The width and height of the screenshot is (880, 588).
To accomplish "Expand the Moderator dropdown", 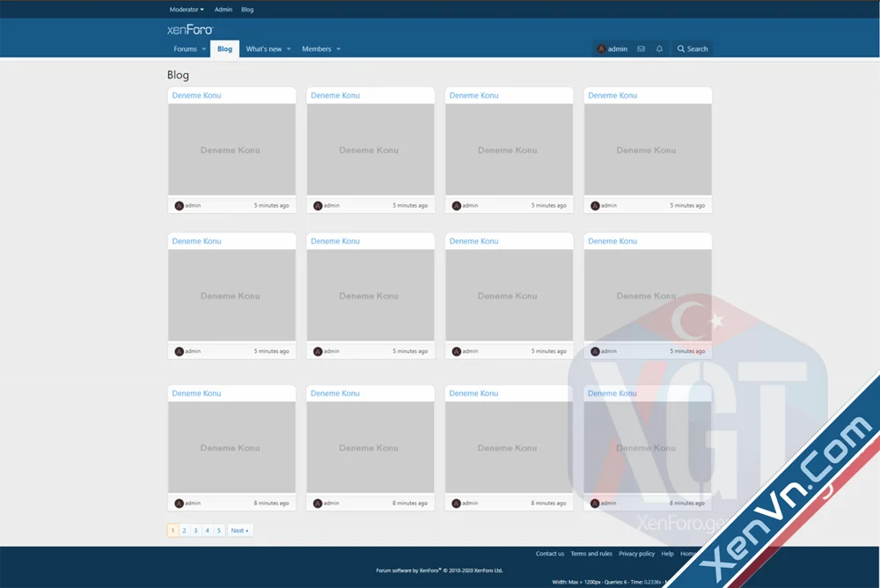I will point(184,9).
